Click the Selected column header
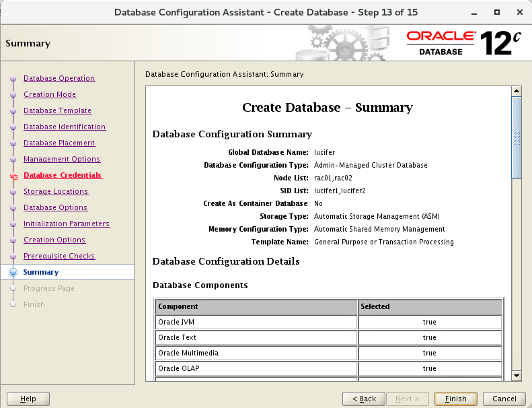This screenshot has width=532, height=408. click(x=430, y=306)
